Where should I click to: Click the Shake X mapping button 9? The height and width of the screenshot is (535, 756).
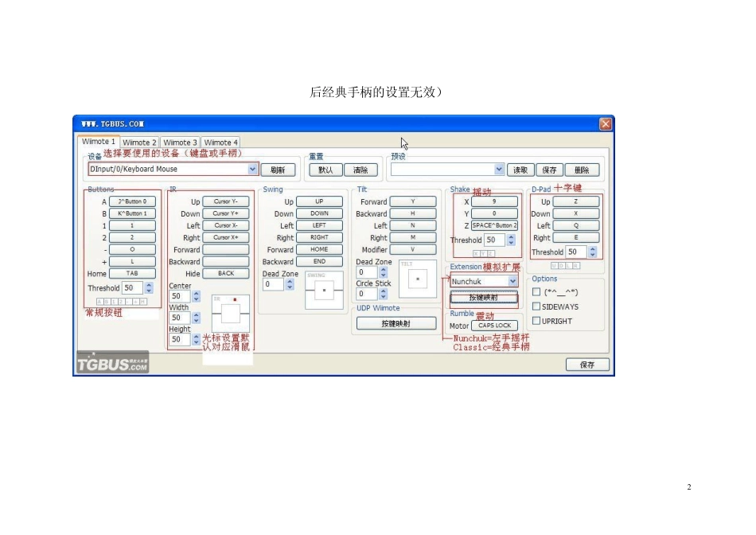pyautogui.click(x=494, y=201)
